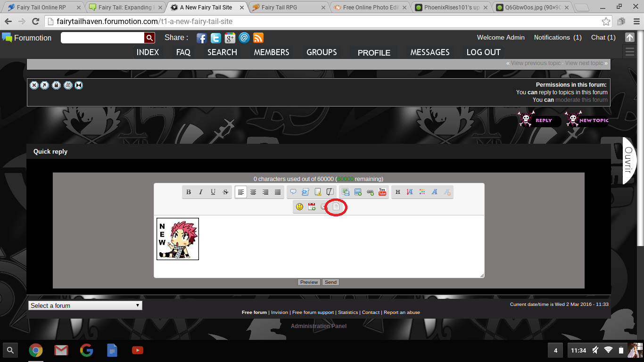Click the Preview button below editor

pyautogui.click(x=309, y=282)
